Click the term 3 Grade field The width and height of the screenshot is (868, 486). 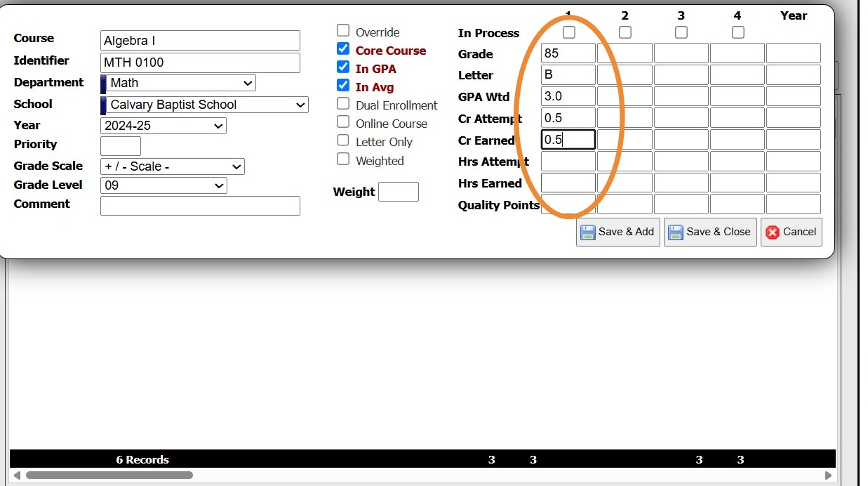click(681, 53)
